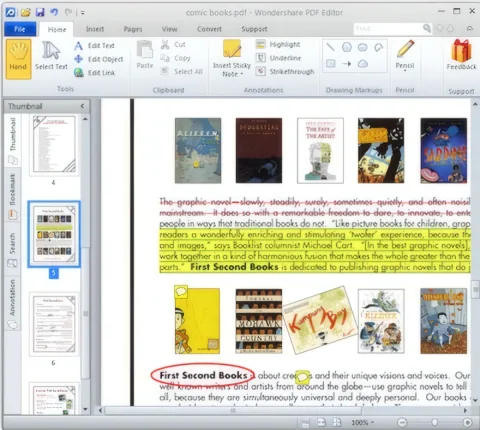
Task: Click the Find magnifier icon
Action: tap(427, 29)
